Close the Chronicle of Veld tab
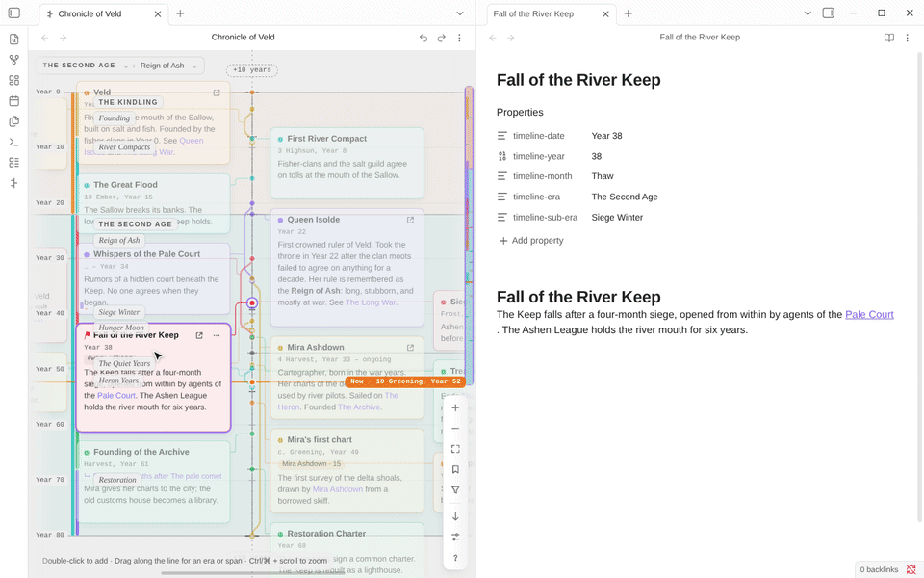This screenshot has width=924, height=578. coord(157,13)
